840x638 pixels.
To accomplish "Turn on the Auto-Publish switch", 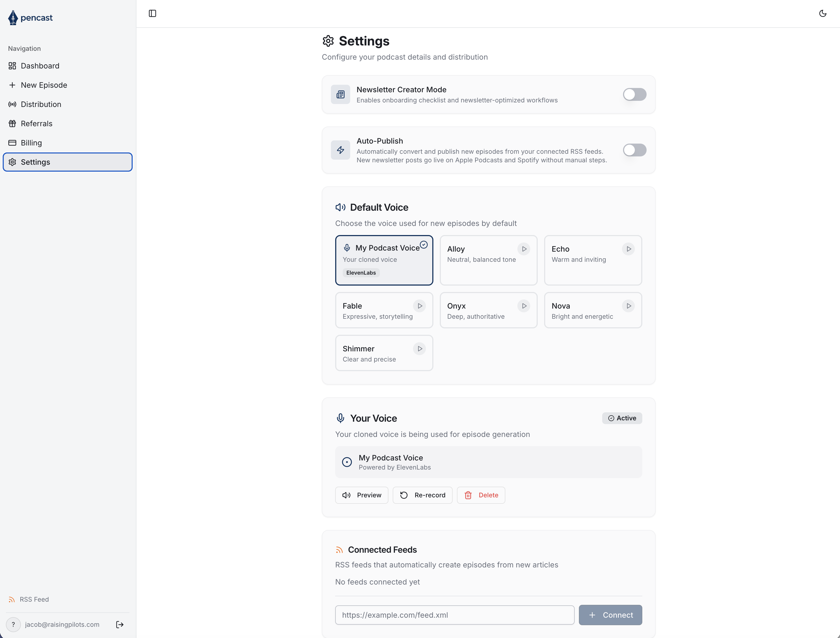I will tap(635, 150).
